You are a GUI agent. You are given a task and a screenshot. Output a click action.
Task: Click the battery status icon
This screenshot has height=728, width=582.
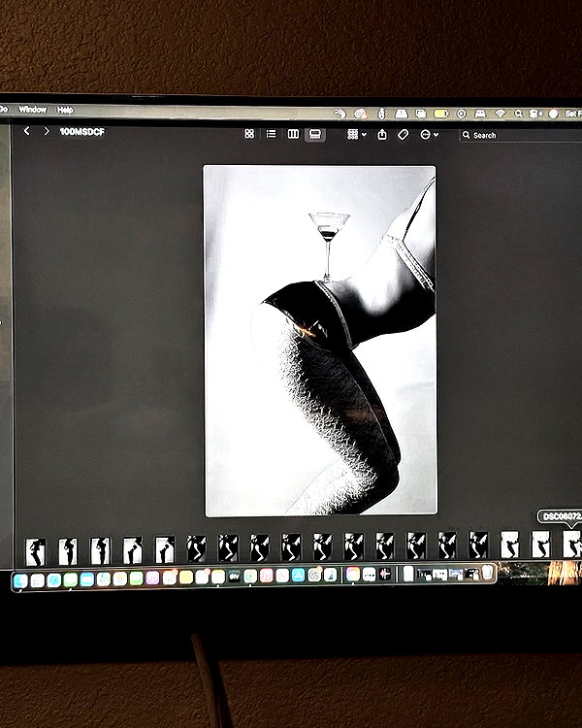[441, 114]
